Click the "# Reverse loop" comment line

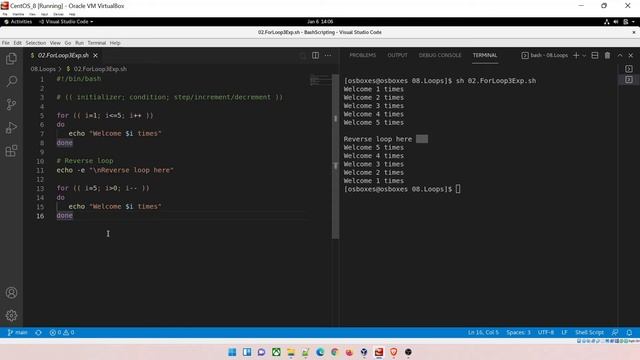[x=85, y=161]
